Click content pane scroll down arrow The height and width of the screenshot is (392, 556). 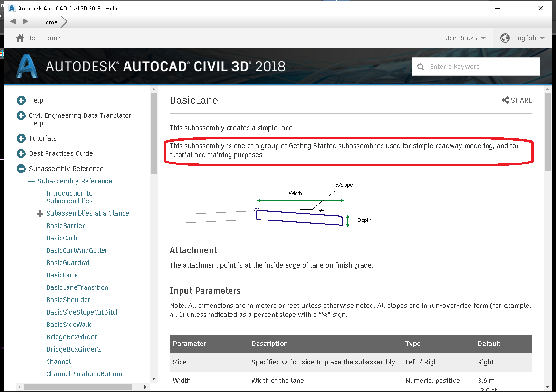click(547, 387)
